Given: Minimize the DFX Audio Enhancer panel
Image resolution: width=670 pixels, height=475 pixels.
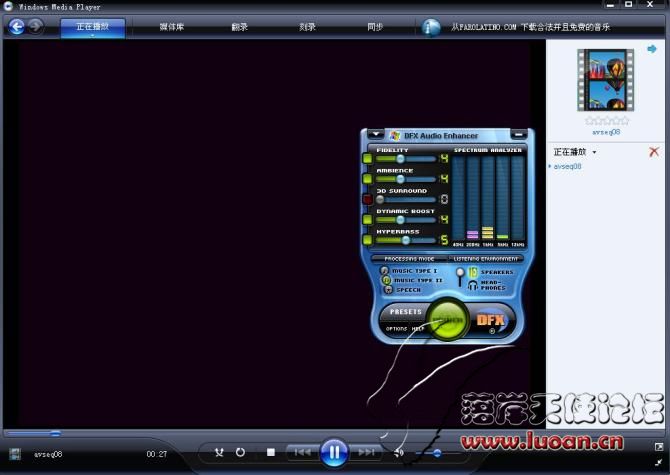Looking at the screenshot, I should [x=519, y=135].
